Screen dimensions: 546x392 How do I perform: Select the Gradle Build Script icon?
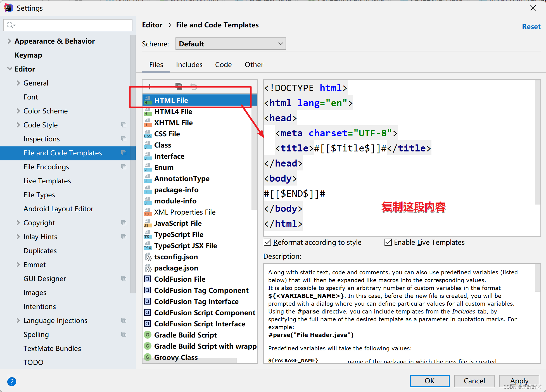point(148,335)
